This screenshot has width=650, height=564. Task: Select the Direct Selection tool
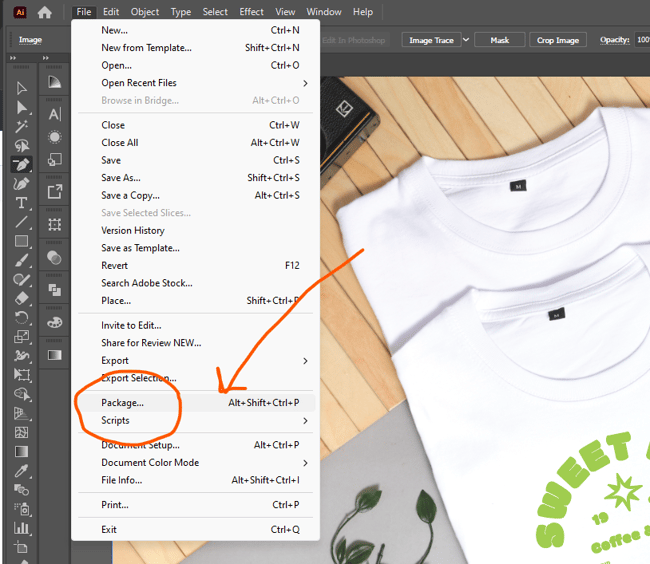[22, 107]
